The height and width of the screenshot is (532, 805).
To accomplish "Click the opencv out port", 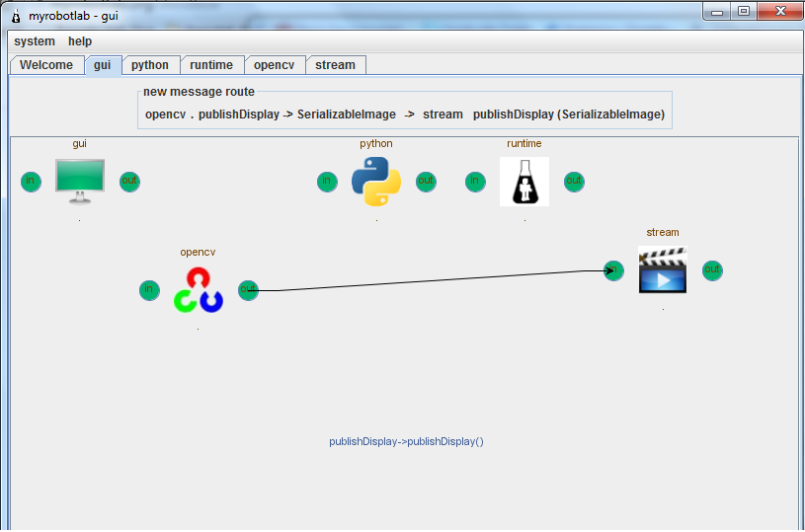I will pos(248,290).
